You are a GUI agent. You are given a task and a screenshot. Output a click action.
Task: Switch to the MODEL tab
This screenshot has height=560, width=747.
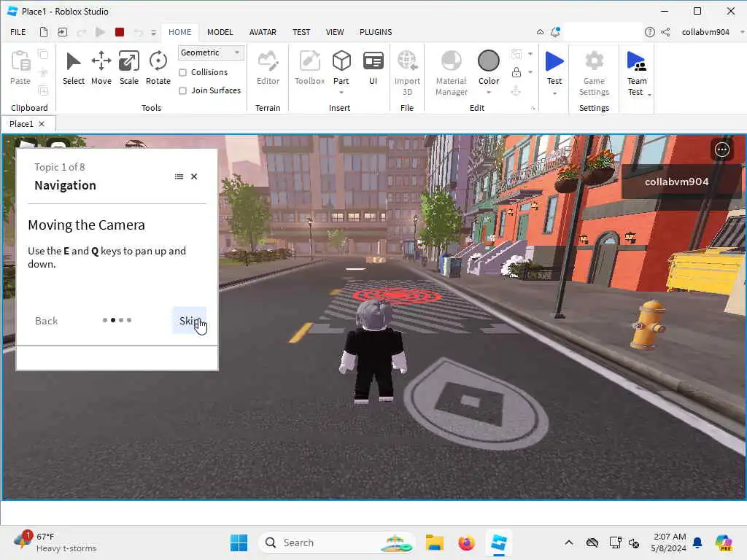pyautogui.click(x=220, y=32)
